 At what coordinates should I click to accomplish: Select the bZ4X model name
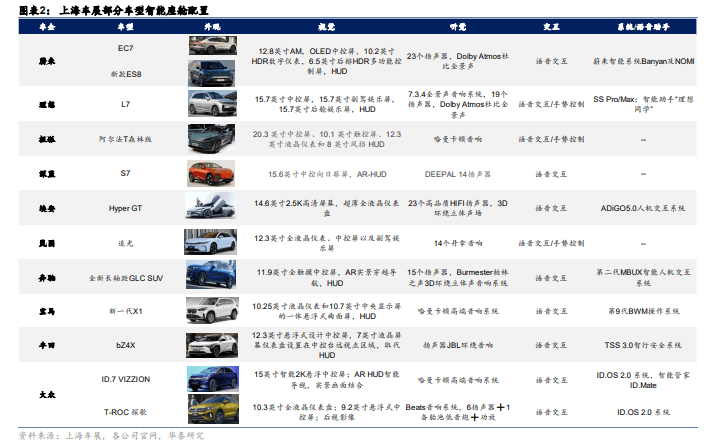(x=125, y=345)
